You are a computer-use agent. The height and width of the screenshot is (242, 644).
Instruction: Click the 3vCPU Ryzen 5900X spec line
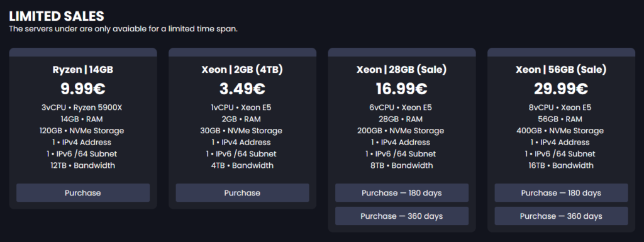tap(83, 108)
